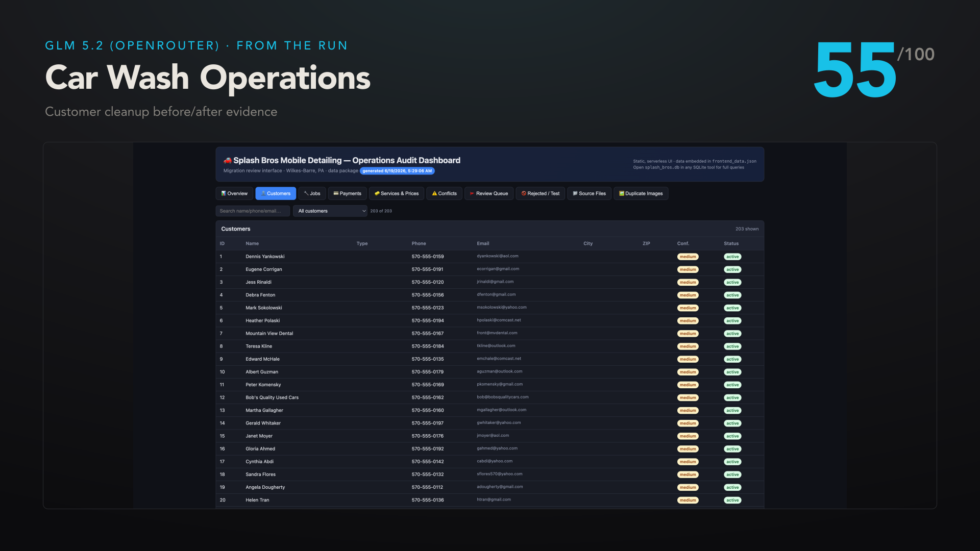Switch to the Services & Prices tab
Screen dimensions: 980x551
(x=397, y=193)
